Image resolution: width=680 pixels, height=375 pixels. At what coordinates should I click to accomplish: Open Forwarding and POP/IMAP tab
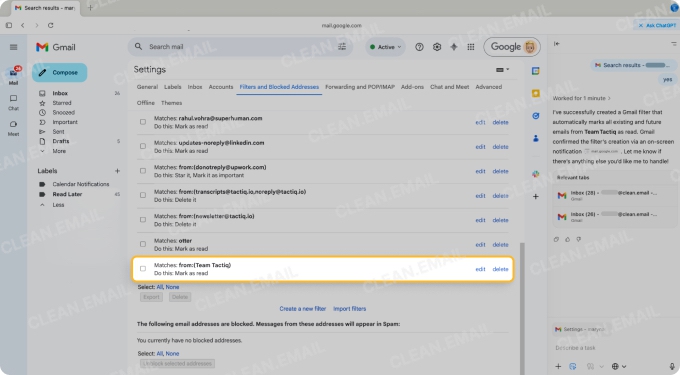[360, 87]
